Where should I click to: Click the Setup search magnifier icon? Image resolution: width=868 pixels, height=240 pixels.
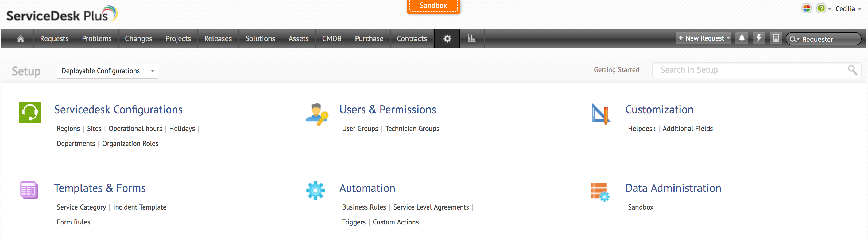pyautogui.click(x=852, y=70)
